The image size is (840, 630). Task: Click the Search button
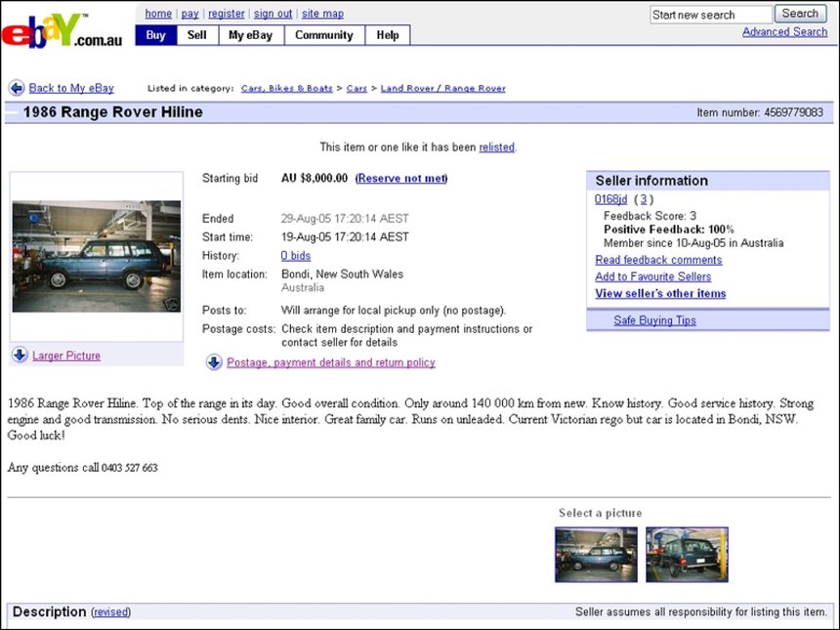pyautogui.click(x=800, y=14)
